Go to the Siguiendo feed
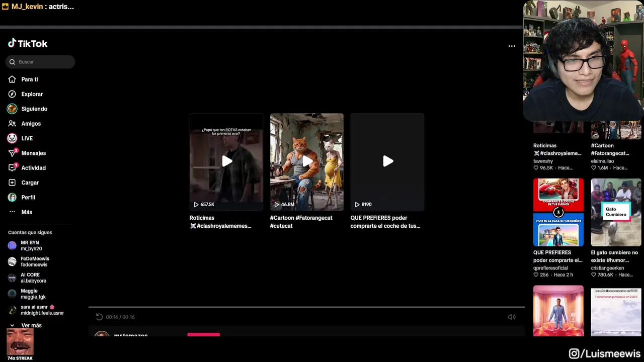Image resolution: width=644 pixels, height=362 pixels. tap(34, 109)
